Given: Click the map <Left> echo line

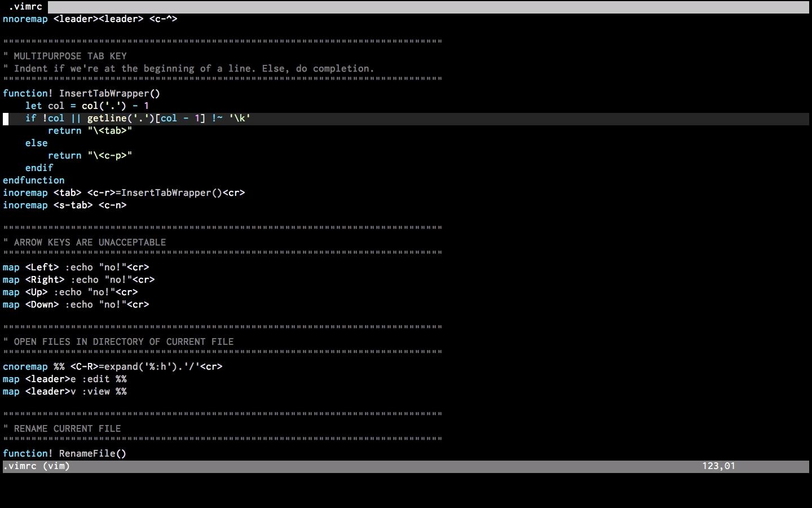Looking at the screenshot, I should [x=76, y=267].
